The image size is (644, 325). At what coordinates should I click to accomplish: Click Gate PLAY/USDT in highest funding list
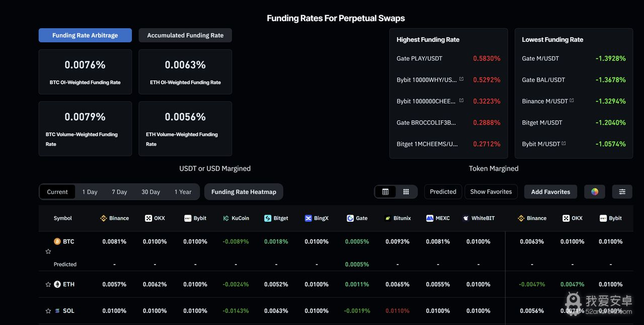pos(419,58)
